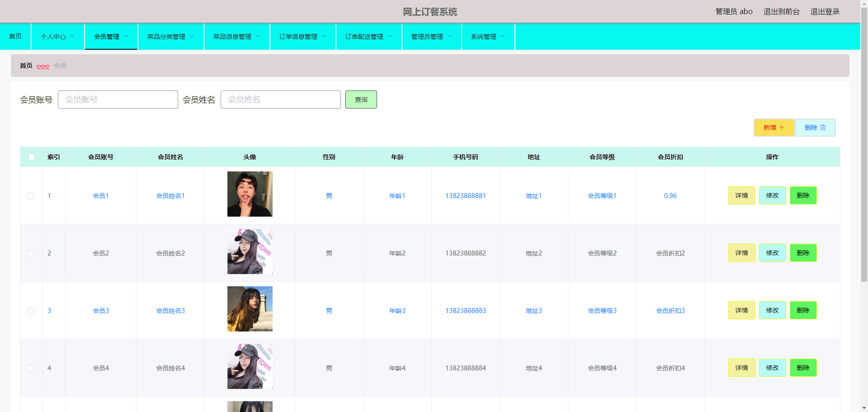Expand the 菜品分类管理 menu chevron
868x412 pixels.
(x=192, y=37)
